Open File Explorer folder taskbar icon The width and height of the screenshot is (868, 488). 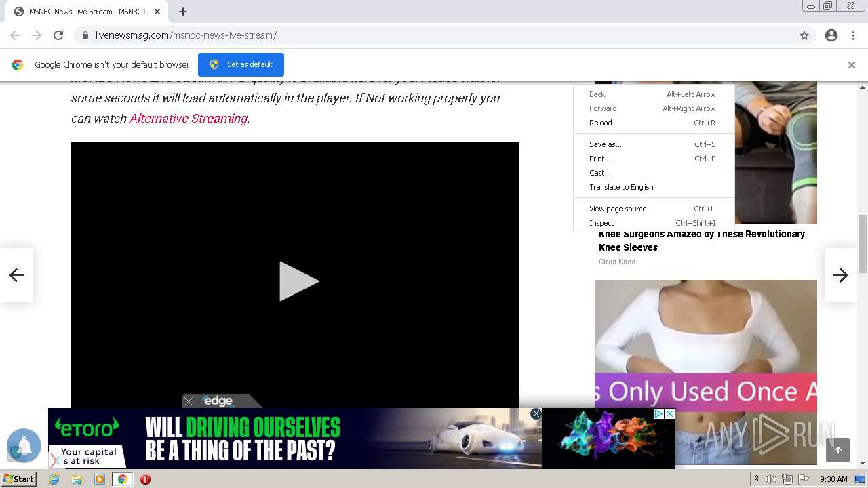[77, 479]
